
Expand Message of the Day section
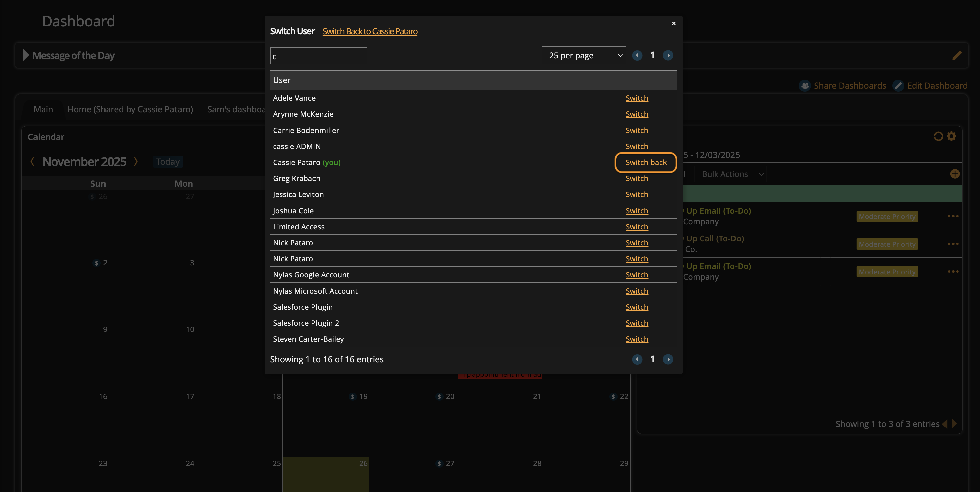(26, 56)
